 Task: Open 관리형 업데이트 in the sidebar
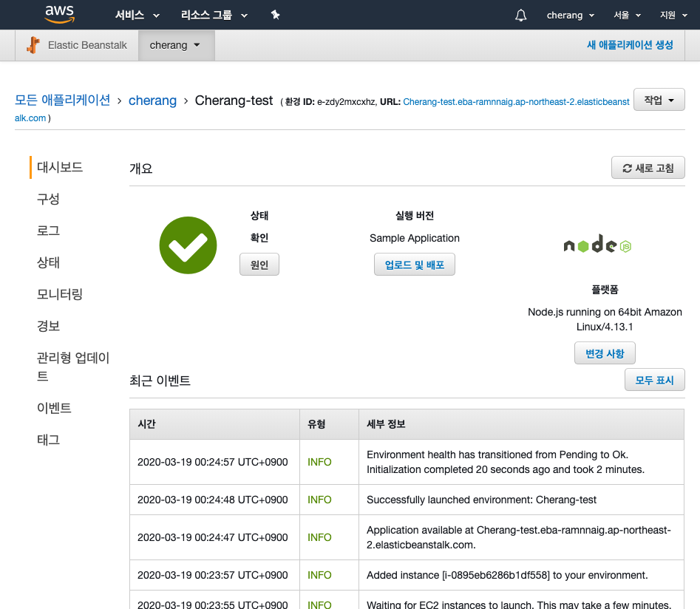coord(72,367)
